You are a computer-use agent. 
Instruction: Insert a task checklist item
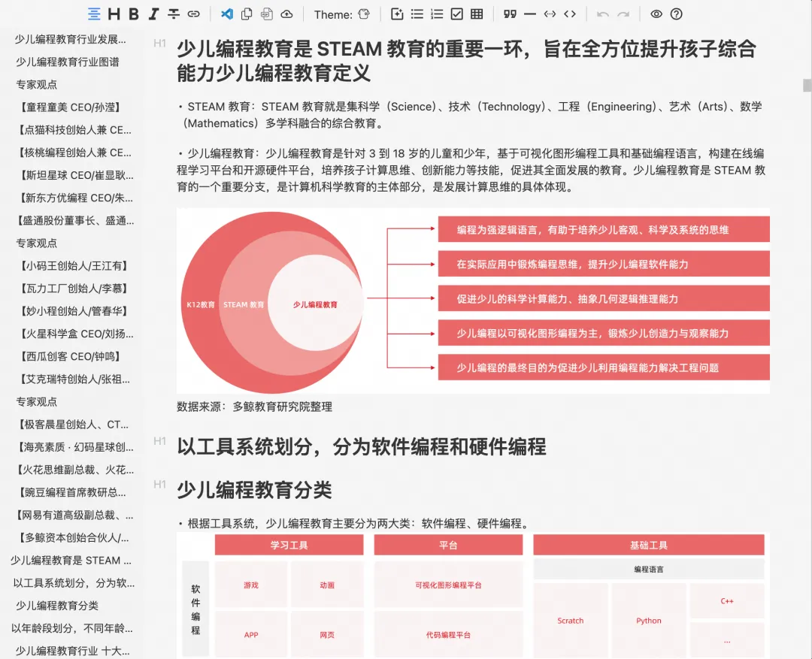457,14
